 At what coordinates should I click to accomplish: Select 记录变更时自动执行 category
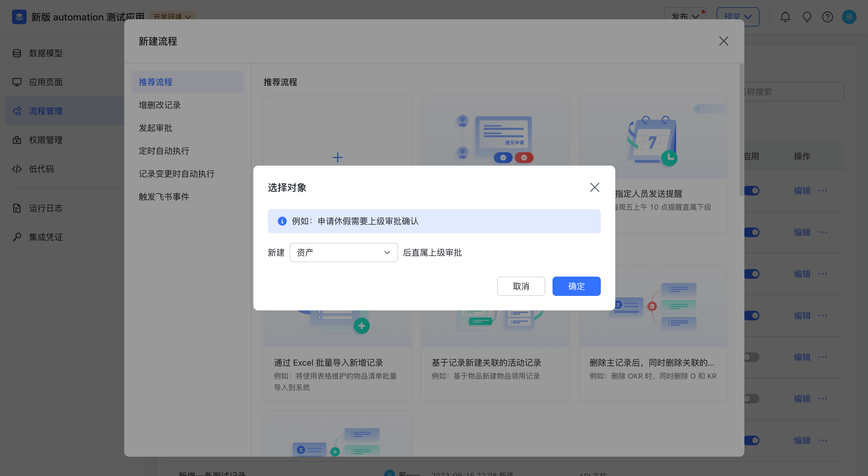point(187,174)
